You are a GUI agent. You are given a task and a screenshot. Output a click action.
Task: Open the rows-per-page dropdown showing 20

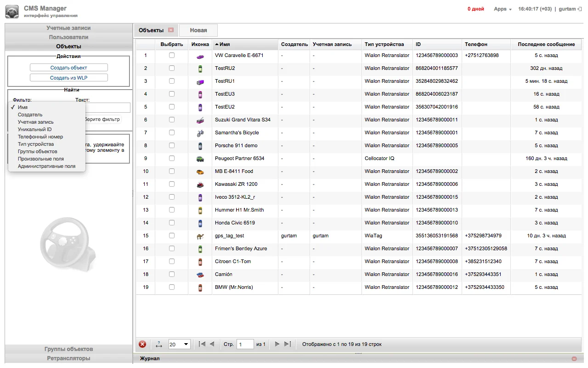click(179, 344)
